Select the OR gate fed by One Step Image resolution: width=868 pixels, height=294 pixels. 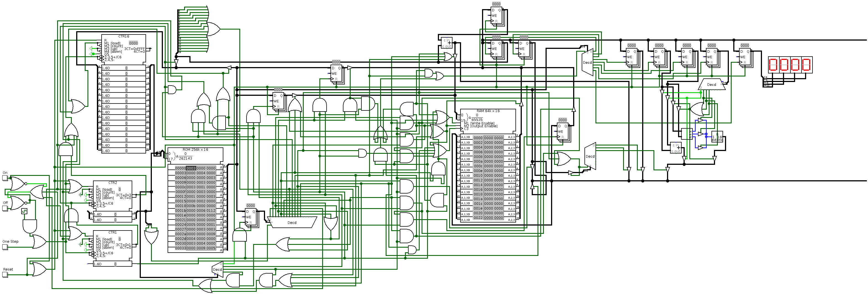39,242
